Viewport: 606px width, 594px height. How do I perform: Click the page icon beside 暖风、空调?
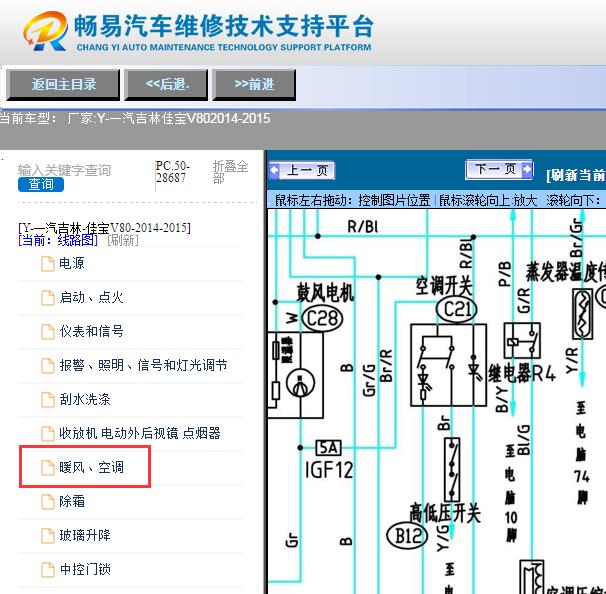48,468
